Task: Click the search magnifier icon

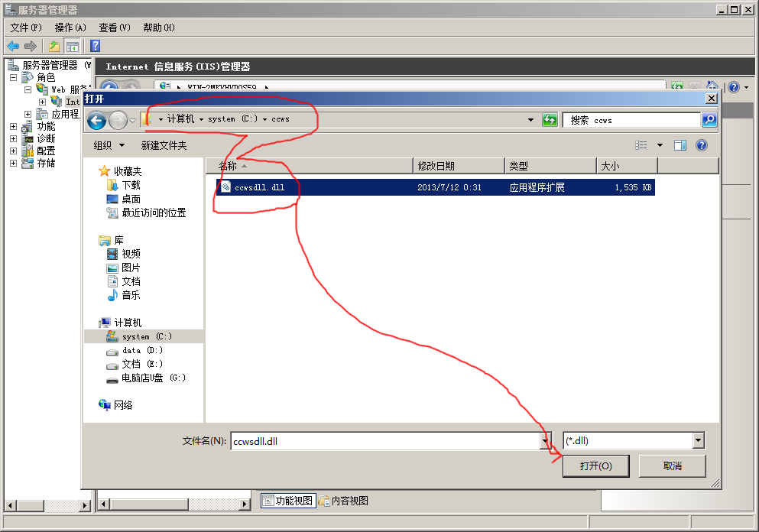Action: click(709, 120)
